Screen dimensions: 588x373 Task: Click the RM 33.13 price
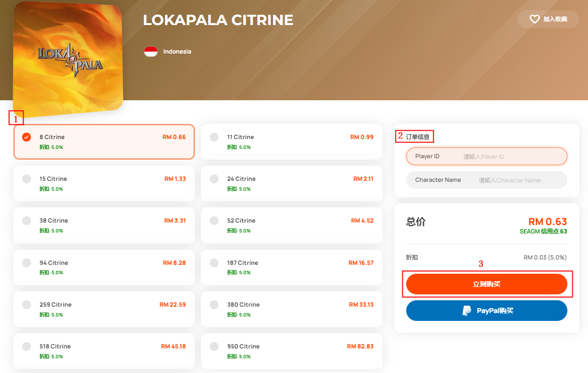tap(361, 304)
